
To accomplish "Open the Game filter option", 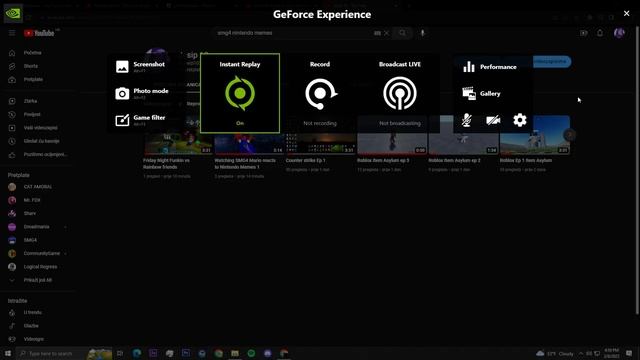I will (x=141, y=120).
